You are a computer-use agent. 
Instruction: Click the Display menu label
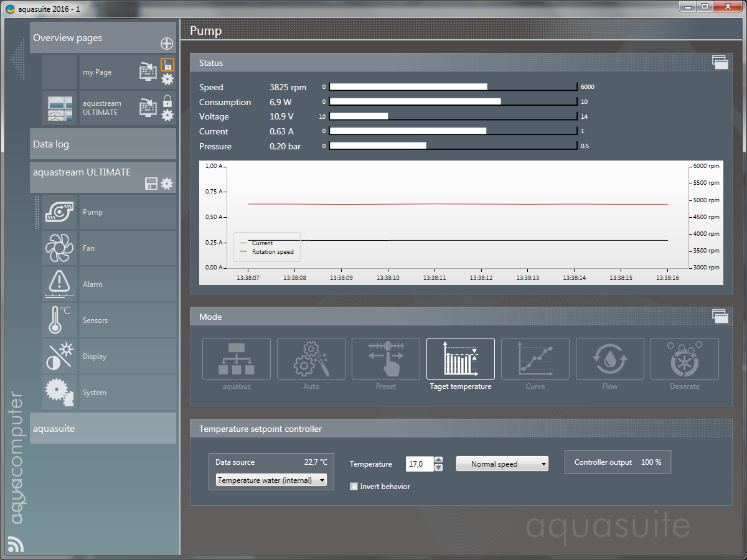coord(95,357)
